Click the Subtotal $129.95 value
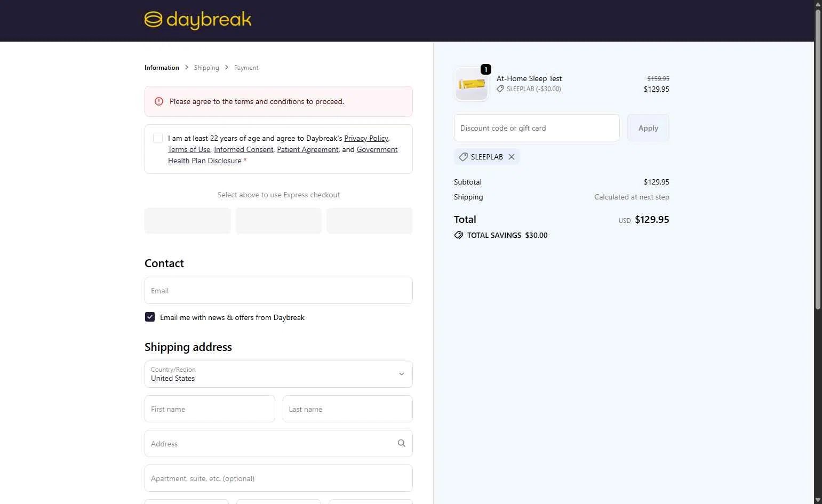Image resolution: width=822 pixels, height=504 pixels. pos(656,182)
